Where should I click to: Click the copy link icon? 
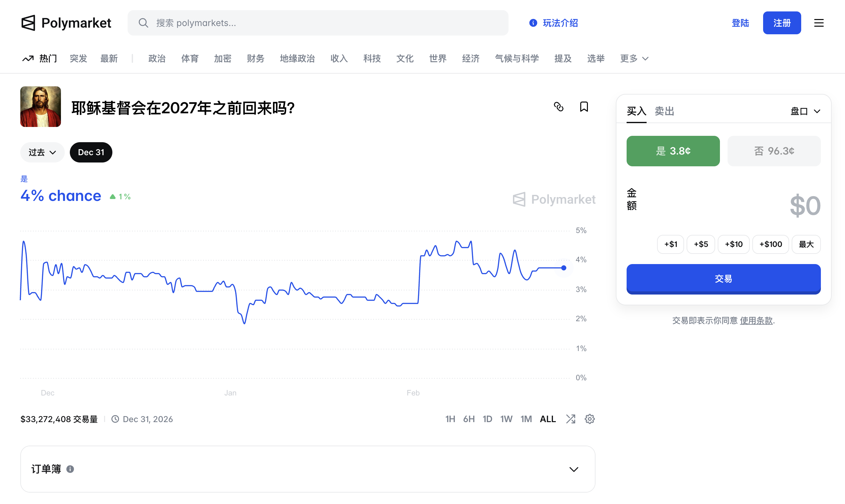pyautogui.click(x=559, y=107)
